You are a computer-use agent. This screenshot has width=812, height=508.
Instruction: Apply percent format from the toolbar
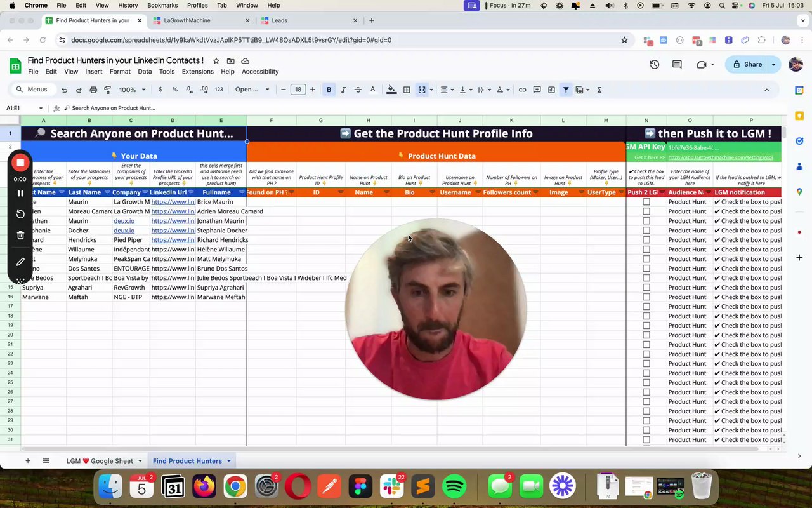(175, 90)
